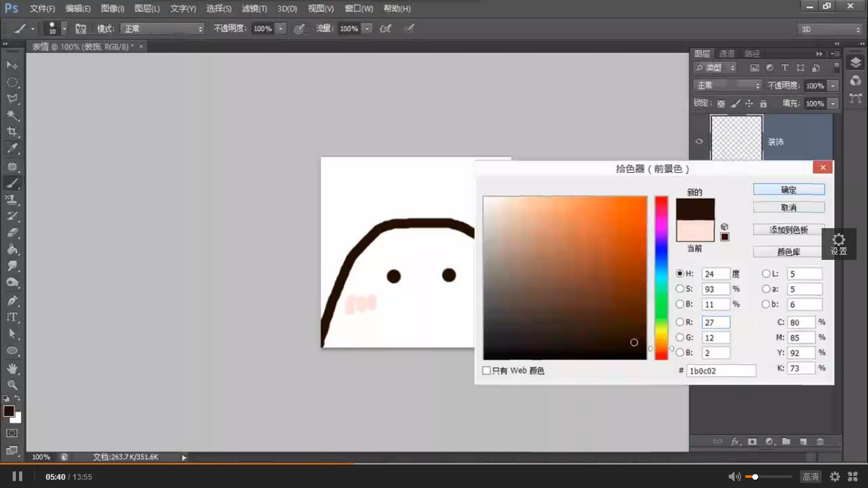The height and width of the screenshot is (488, 868).
Task: Select the Eyedropper tool
Action: (x=12, y=149)
